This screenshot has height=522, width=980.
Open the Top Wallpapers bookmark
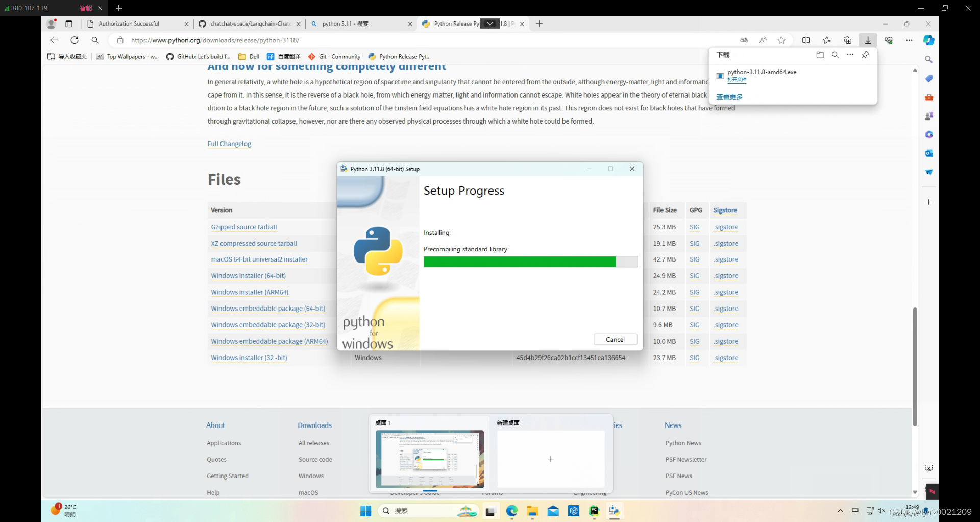[x=128, y=57]
